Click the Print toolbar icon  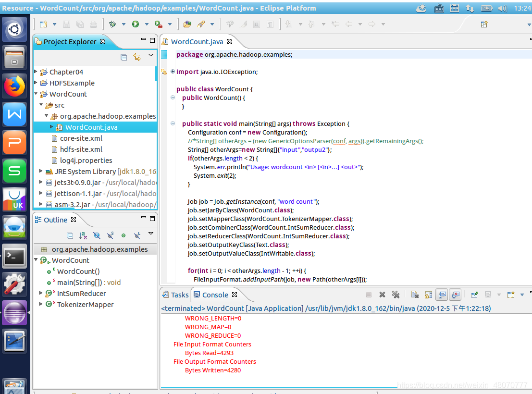coord(93,24)
